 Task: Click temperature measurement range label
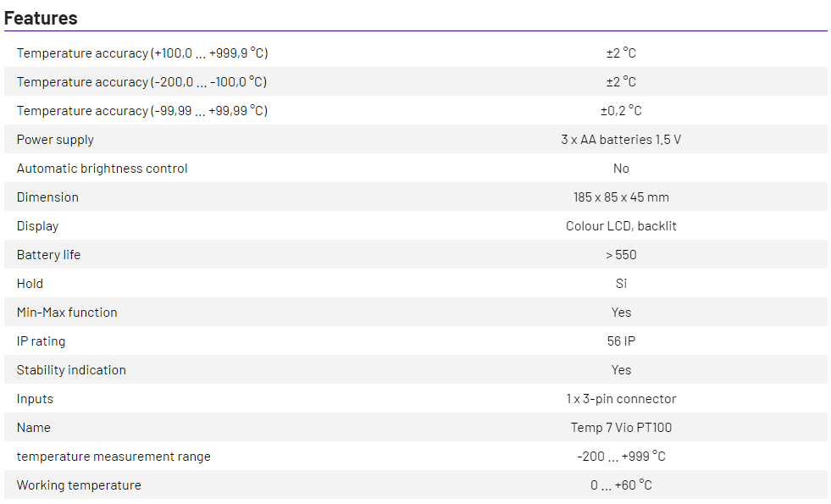point(114,457)
